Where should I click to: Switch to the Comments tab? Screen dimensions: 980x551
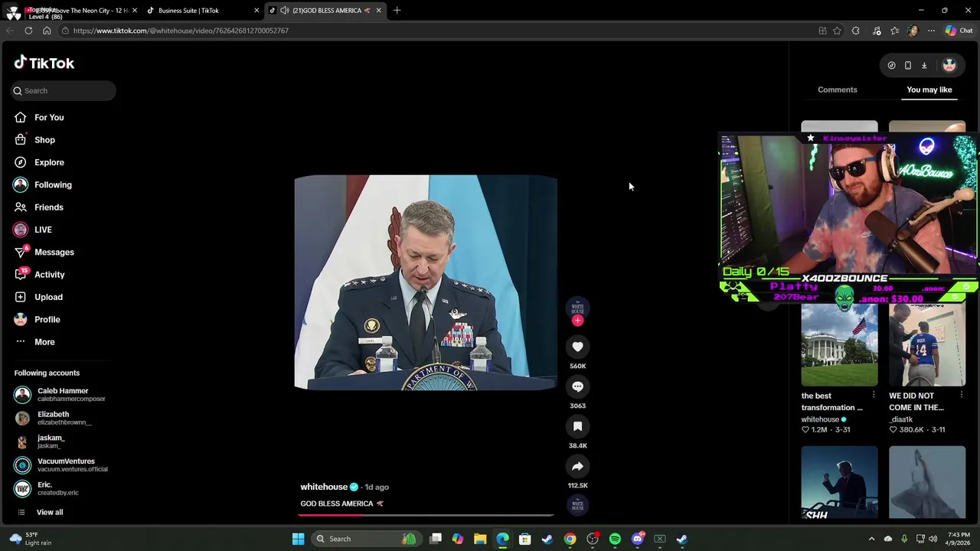(x=837, y=90)
